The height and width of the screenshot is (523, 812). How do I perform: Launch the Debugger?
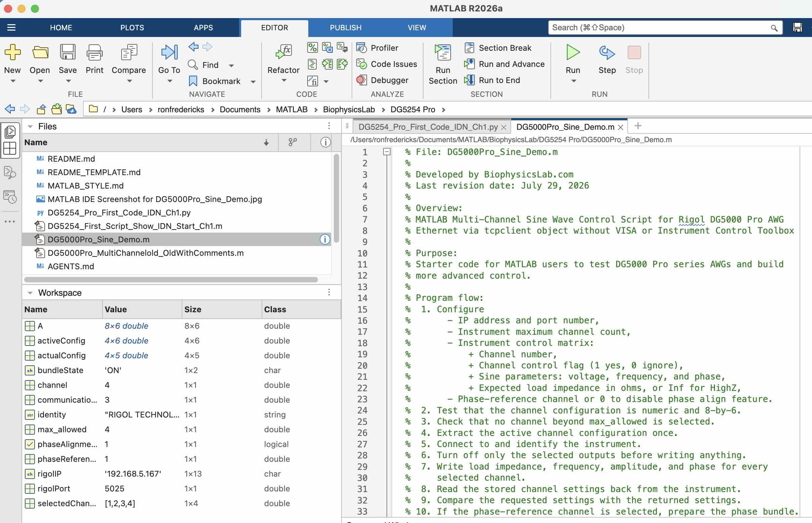click(x=382, y=80)
